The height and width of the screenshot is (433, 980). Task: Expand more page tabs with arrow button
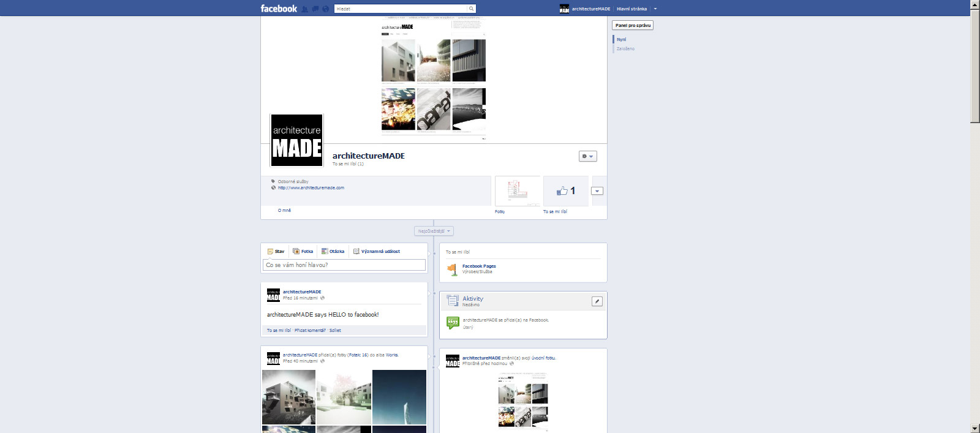click(597, 191)
